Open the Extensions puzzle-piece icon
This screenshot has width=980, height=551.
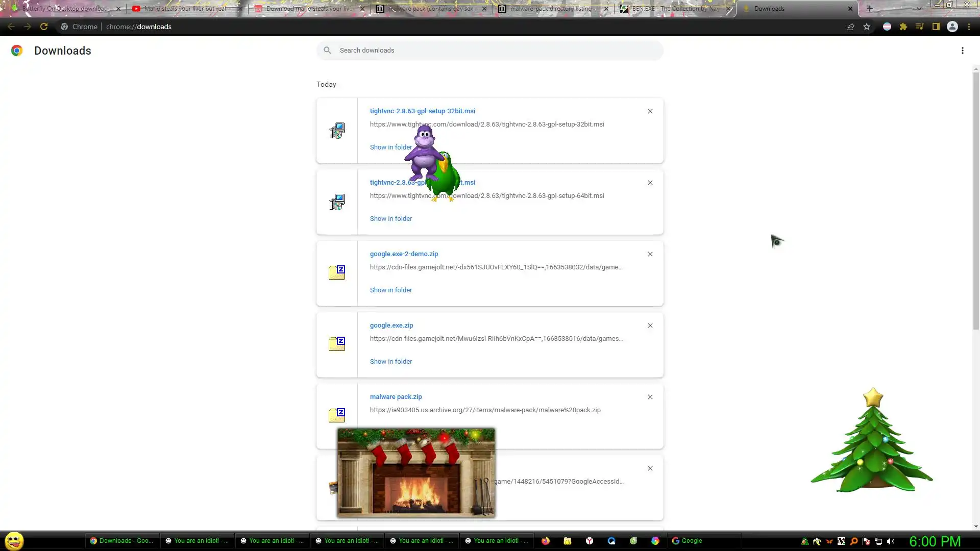(903, 27)
